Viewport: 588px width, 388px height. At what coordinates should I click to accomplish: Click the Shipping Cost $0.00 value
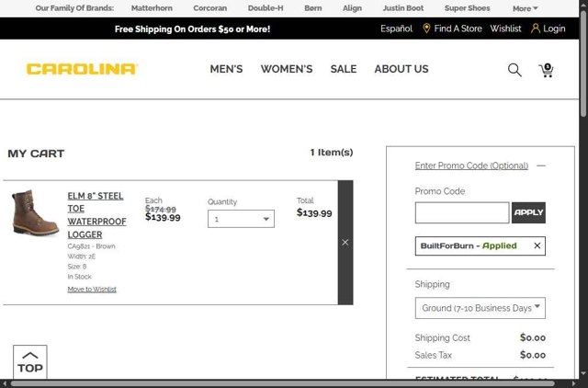click(x=533, y=337)
